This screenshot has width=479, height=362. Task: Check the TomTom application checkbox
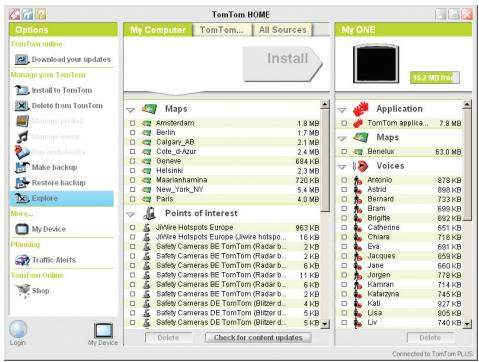point(344,123)
